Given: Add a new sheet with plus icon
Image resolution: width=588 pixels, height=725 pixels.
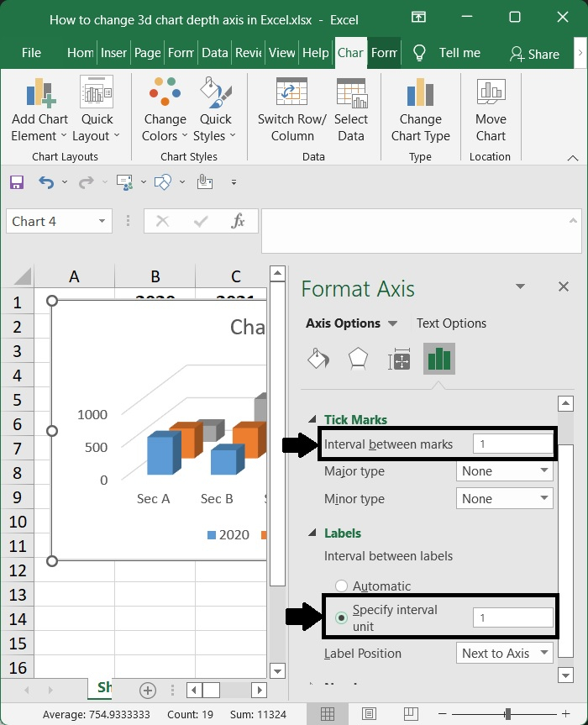Looking at the screenshot, I should coord(148,691).
